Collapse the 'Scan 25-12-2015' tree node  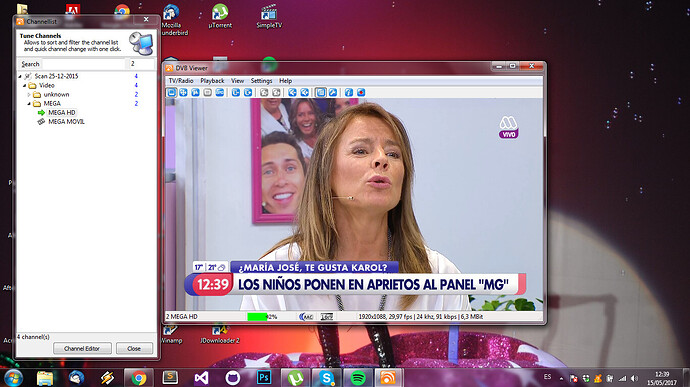click(x=20, y=76)
